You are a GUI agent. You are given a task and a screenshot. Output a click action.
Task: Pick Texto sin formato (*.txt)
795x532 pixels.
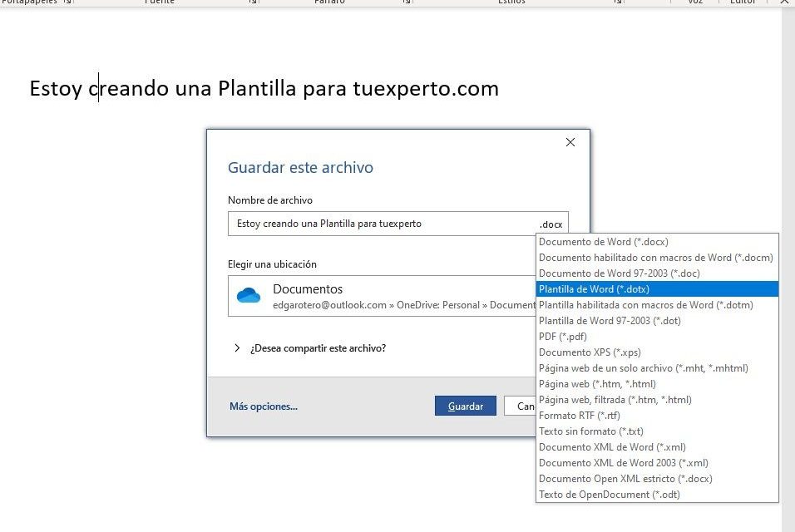[590, 431]
